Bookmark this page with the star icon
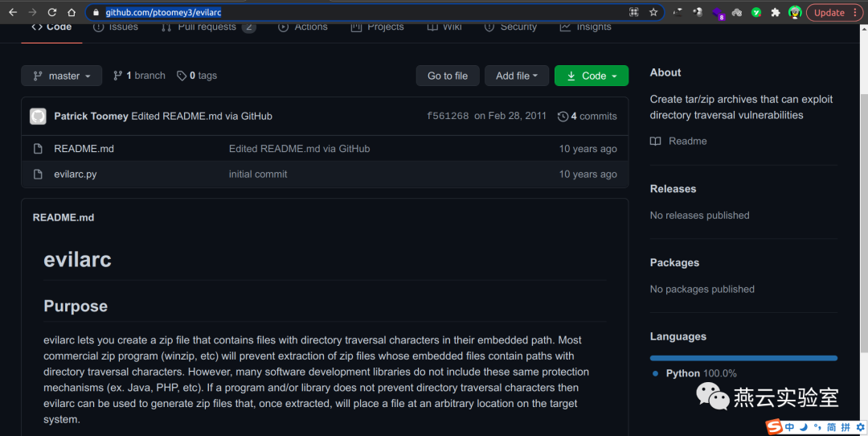Screen dimensions: 868x436 click(x=653, y=12)
